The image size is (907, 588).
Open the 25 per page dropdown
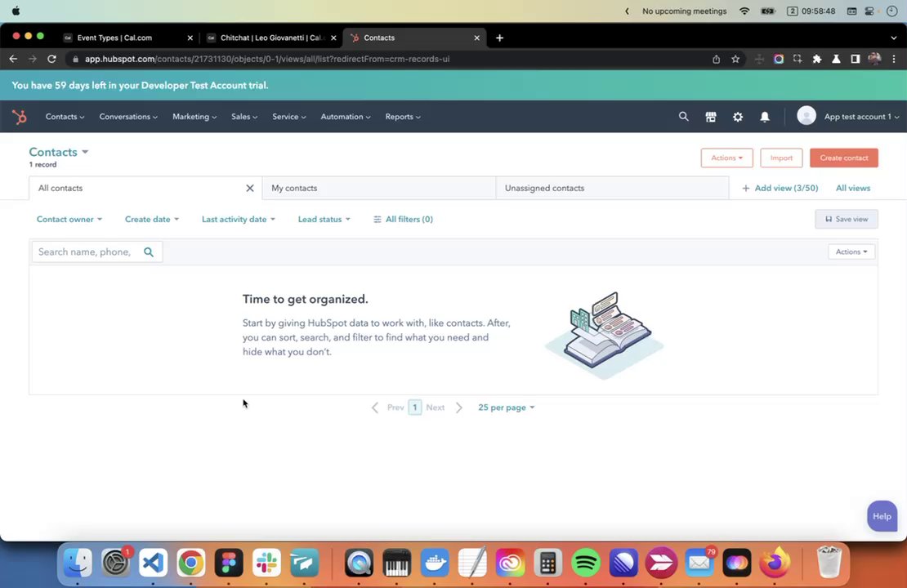tap(506, 408)
